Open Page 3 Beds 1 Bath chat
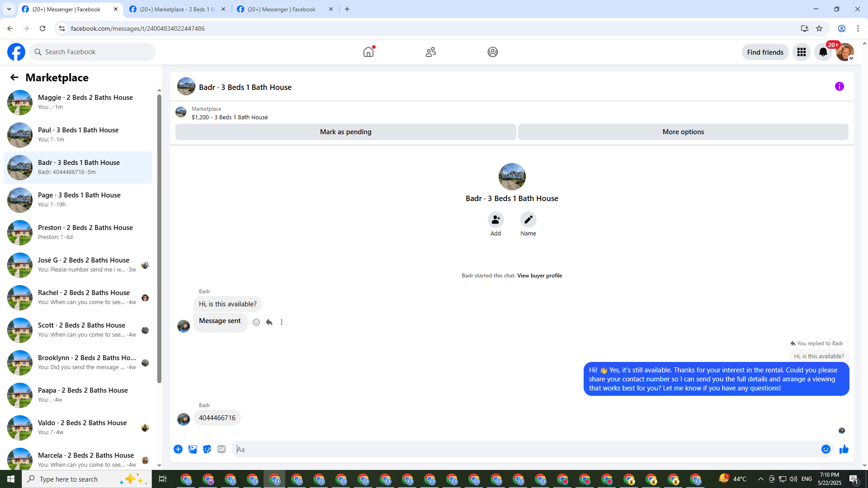The image size is (868, 488). pos(78,200)
